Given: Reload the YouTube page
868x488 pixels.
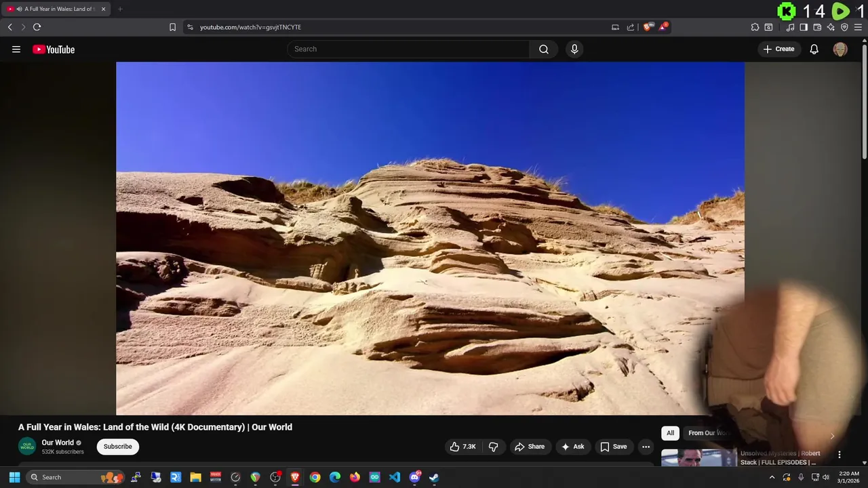Looking at the screenshot, I should (37, 27).
